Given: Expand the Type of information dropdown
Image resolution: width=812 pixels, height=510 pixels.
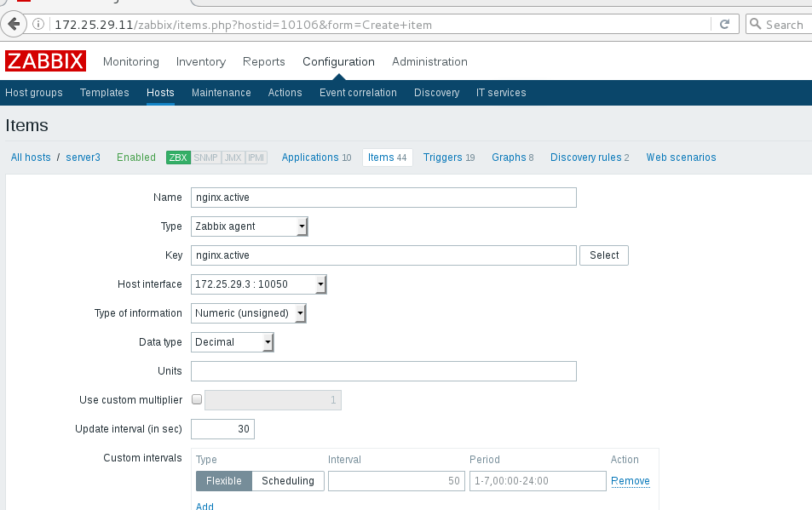Looking at the screenshot, I should pos(249,313).
